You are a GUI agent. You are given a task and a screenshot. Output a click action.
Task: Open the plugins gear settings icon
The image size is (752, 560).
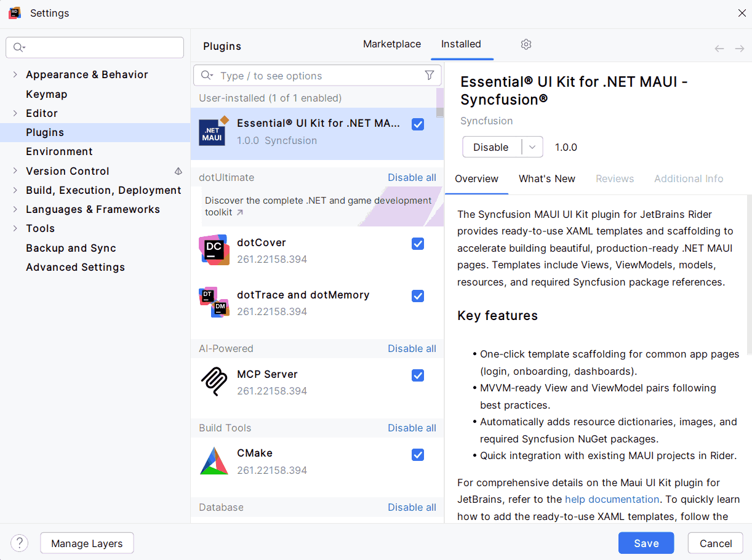coord(526,44)
